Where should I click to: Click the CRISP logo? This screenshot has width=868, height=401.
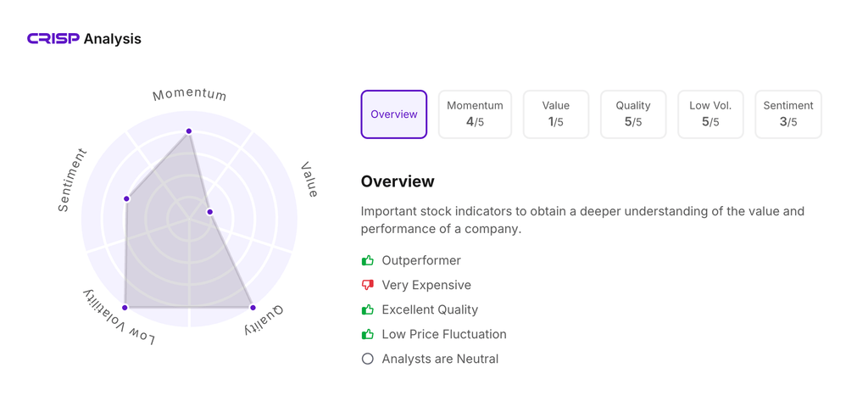[53, 39]
